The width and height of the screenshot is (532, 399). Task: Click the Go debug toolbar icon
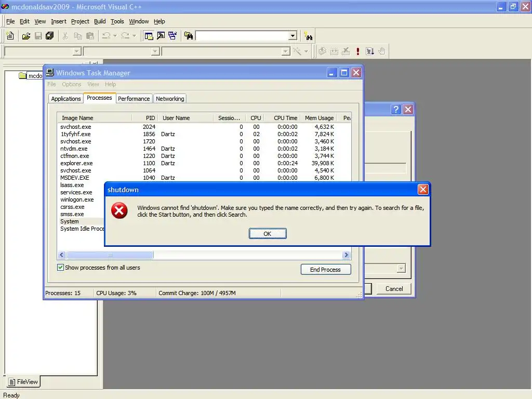click(370, 51)
